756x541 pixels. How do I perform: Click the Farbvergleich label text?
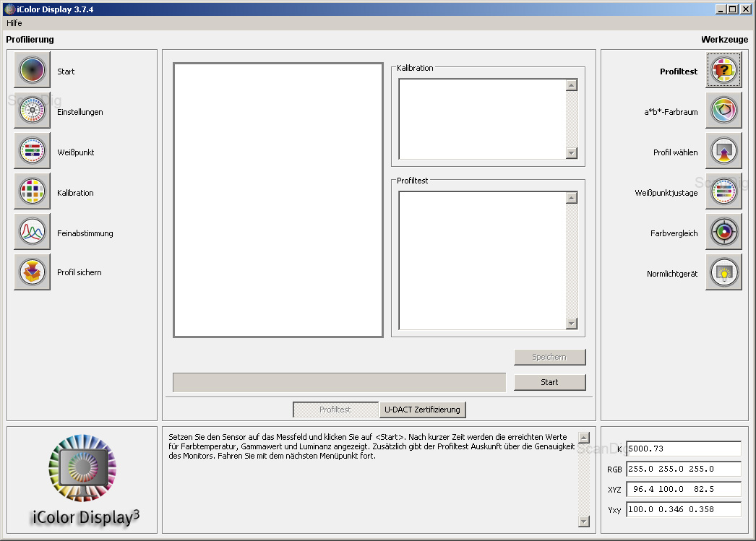[x=674, y=233]
